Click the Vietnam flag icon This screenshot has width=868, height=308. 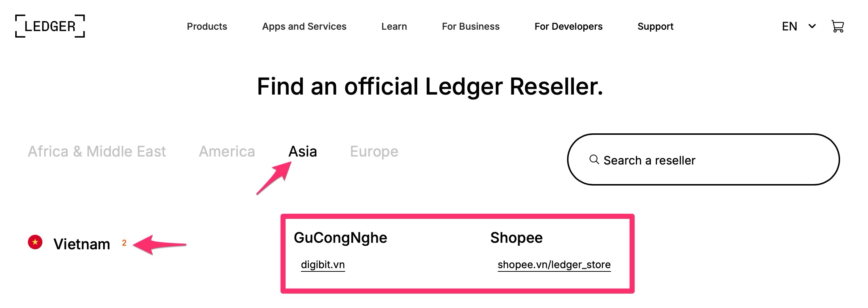pyautogui.click(x=35, y=242)
